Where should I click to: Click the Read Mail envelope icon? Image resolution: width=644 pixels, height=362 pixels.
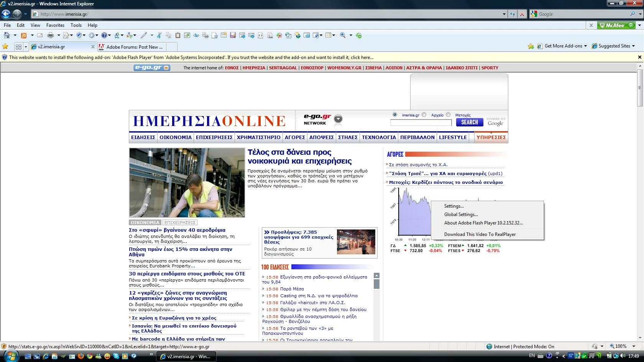40,35
